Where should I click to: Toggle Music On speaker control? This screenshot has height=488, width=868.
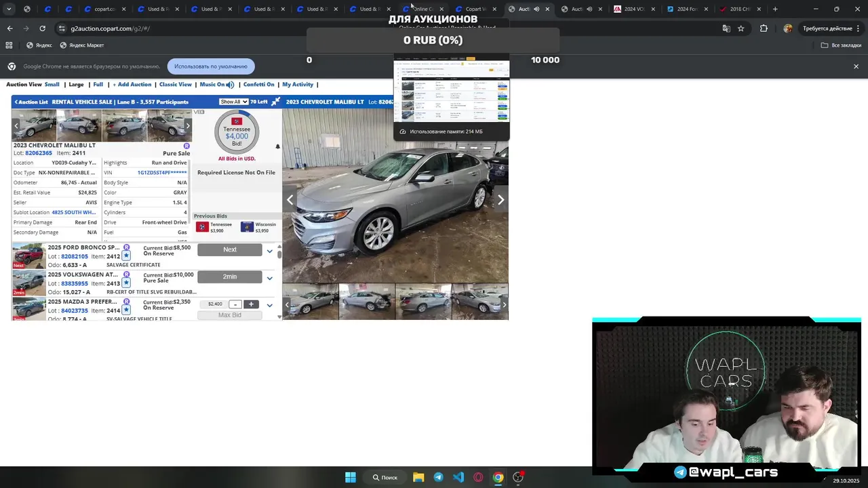217,85
